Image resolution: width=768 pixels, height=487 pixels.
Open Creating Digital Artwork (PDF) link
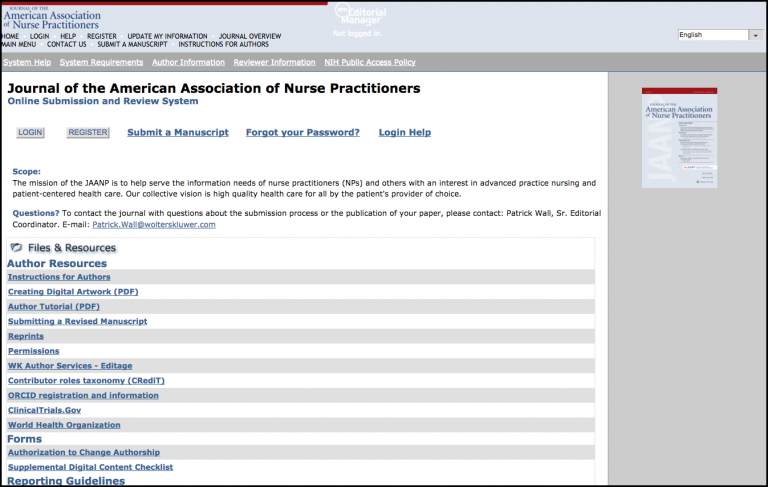pos(73,292)
